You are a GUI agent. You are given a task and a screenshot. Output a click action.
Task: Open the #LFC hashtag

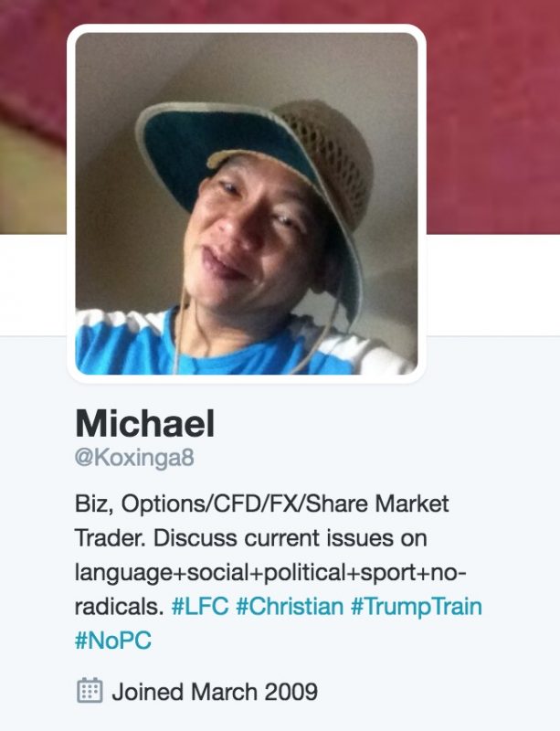pos(200,607)
